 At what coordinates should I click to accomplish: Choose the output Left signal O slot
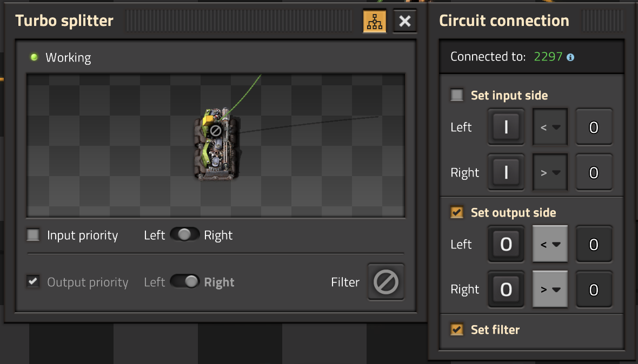click(506, 245)
